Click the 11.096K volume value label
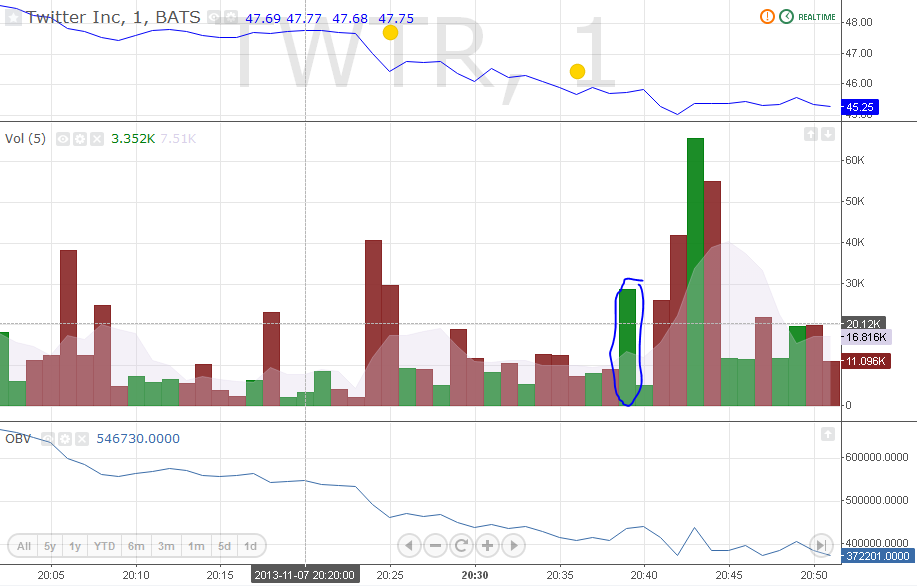Image resolution: width=917 pixels, height=586 pixels. (x=866, y=361)
